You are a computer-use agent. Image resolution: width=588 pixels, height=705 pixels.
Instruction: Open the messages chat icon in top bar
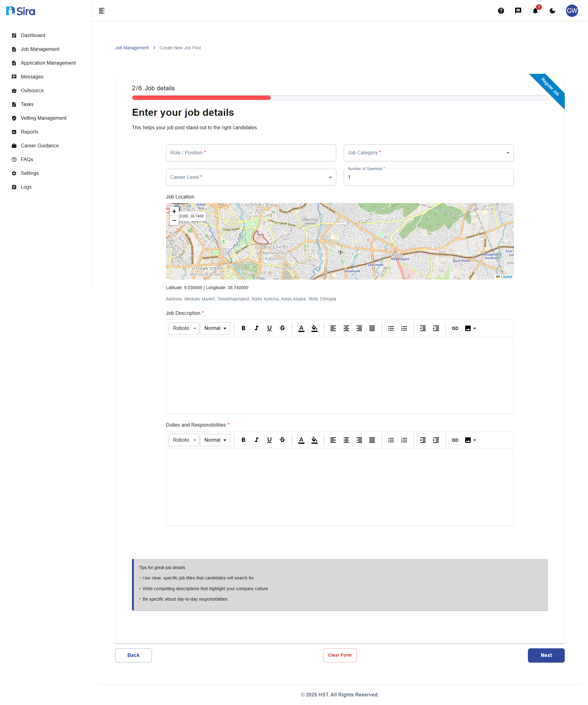pos(518,11)
